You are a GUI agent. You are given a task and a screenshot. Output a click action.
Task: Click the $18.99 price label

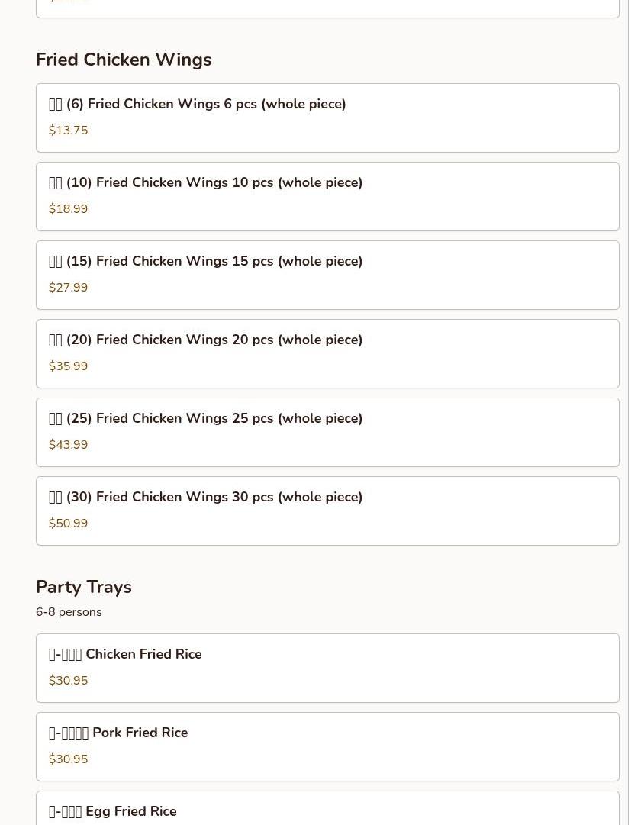tap(69, 209)
